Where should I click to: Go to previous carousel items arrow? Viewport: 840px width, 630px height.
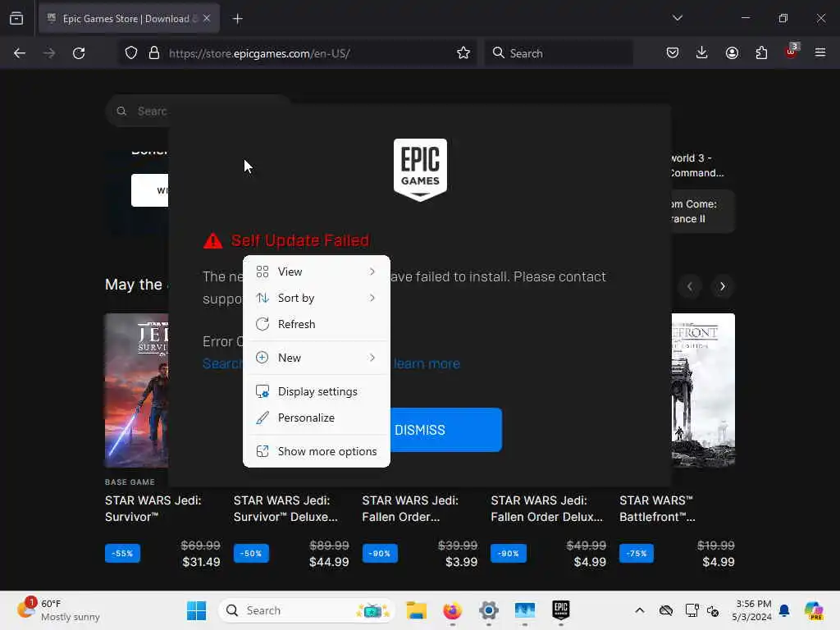coord(690,286)
